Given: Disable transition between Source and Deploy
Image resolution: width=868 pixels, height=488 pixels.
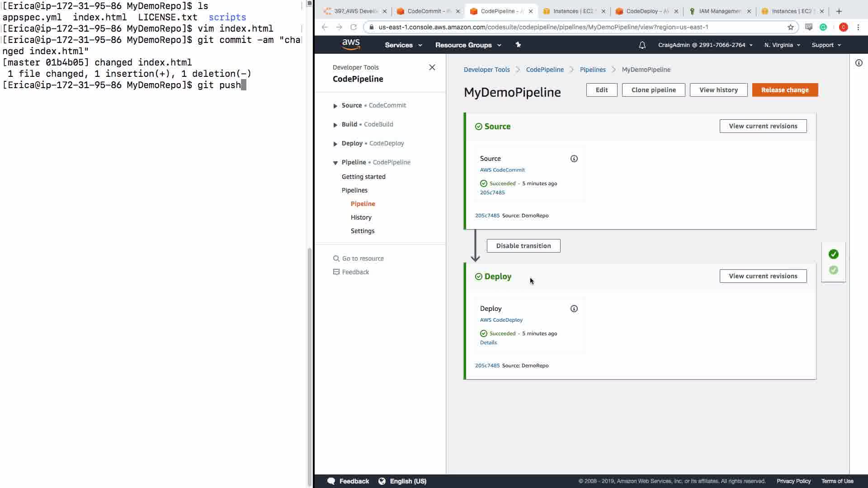Looking at the screenshot, I should pyautogui.click(x=523, y=246).
